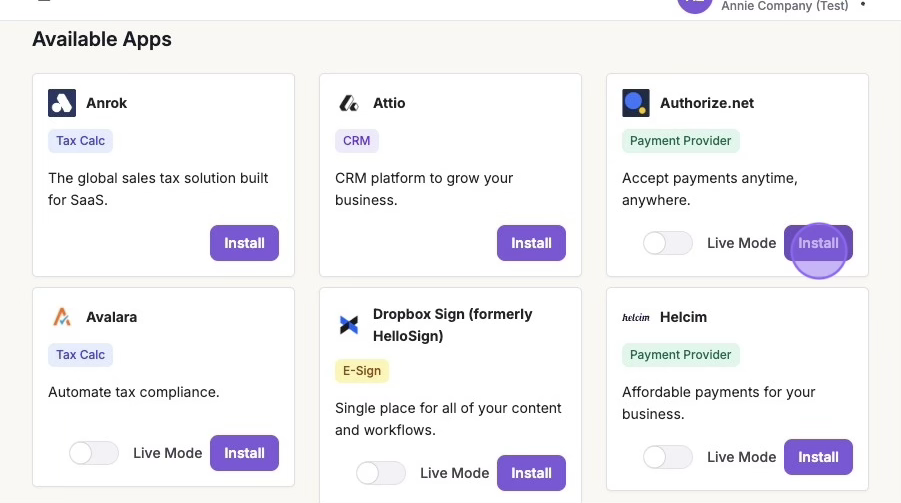This screenshot has height=503, width=901.
Task: Turn on Live Mode for Dropbox Sign
Action: point(381,473)
